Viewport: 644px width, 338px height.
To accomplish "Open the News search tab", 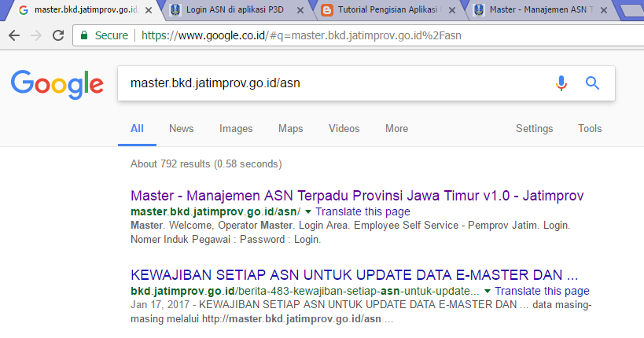I will [181, 129].
